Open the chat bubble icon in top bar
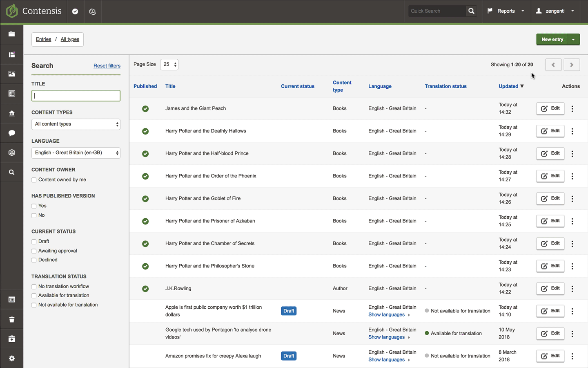This screenshot has height=368, width=588. point(93,11)
